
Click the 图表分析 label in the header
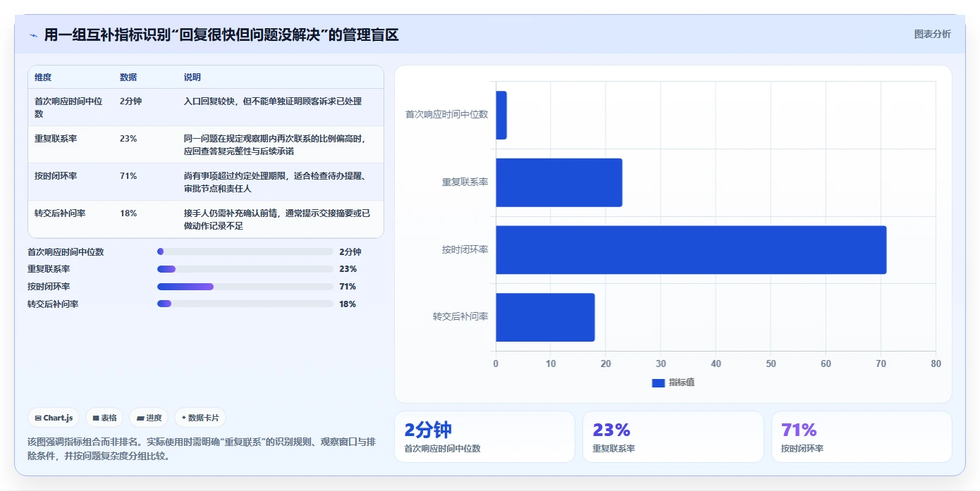pyautogui.click(x=932, y=34)
